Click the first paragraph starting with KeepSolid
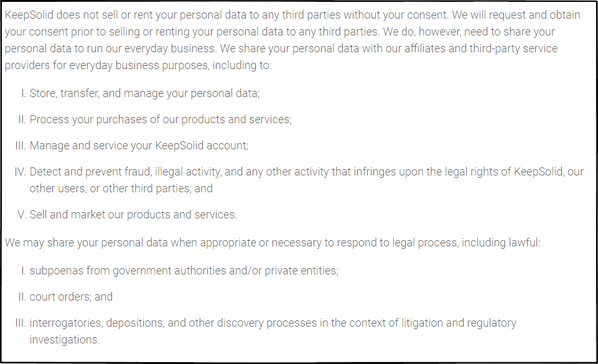The image size is (598, 364). 292,40
